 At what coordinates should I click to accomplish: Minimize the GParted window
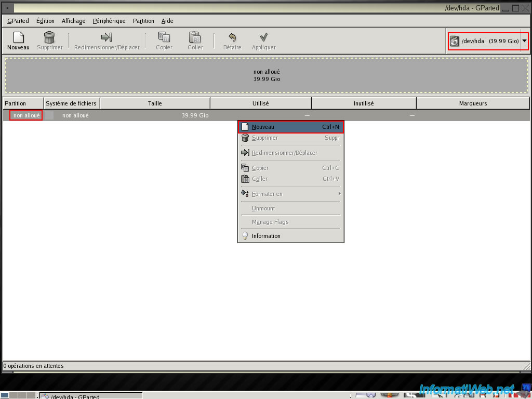(x=506, y=8)
